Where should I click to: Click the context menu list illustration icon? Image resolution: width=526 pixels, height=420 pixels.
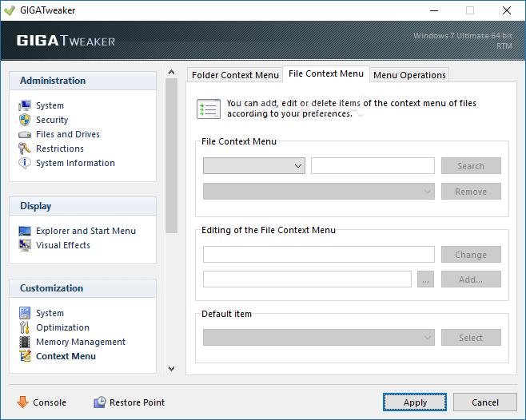(x=209, y=109)
